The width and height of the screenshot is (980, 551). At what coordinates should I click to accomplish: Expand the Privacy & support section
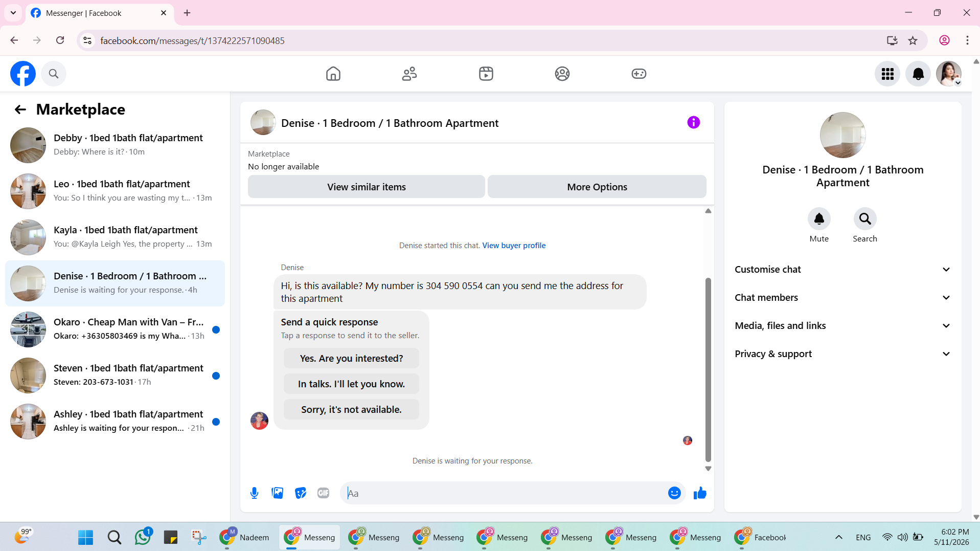point(842,354)
